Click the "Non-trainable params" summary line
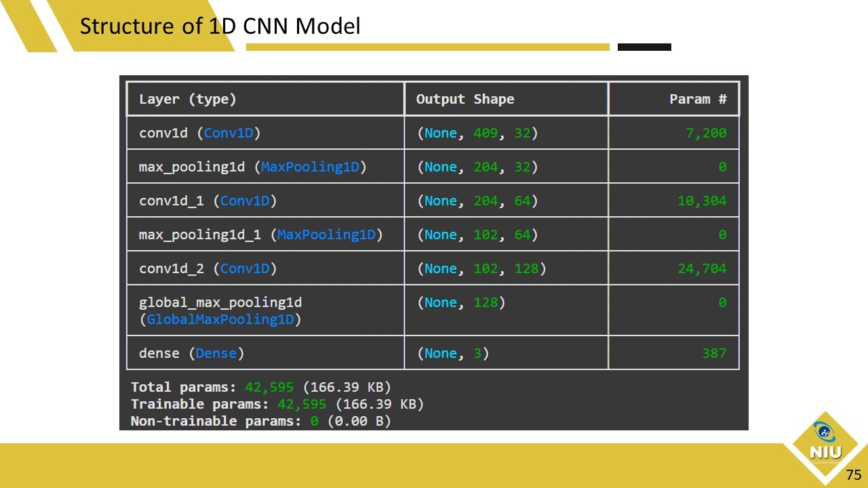The width and height of the screenshot is (868, 488). click(x=260, y=421)
